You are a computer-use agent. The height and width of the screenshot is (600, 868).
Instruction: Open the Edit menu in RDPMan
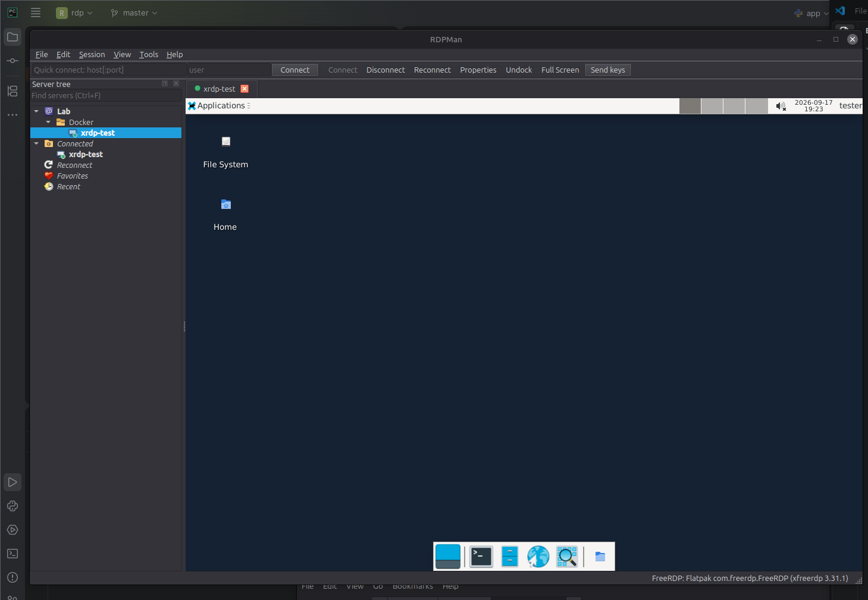click(63, 54)
